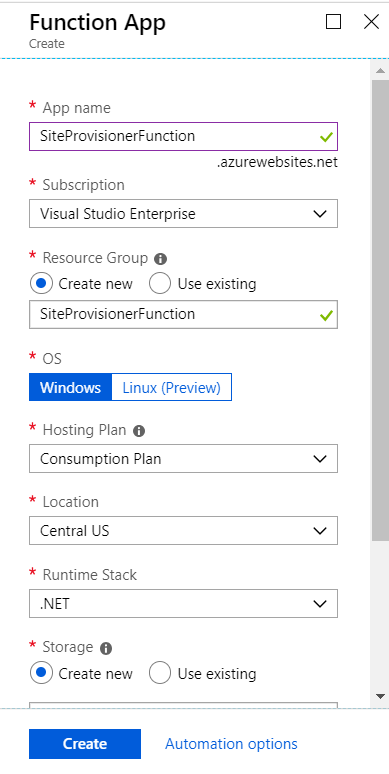Click the Storage info icon
Viewport: 389px width, 774px height.
click(x=106, y=648)
